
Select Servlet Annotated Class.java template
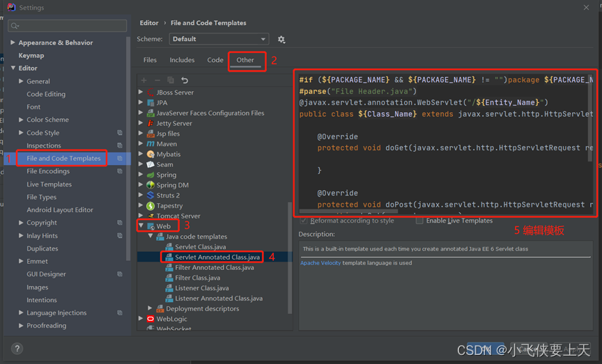point(217,257)
